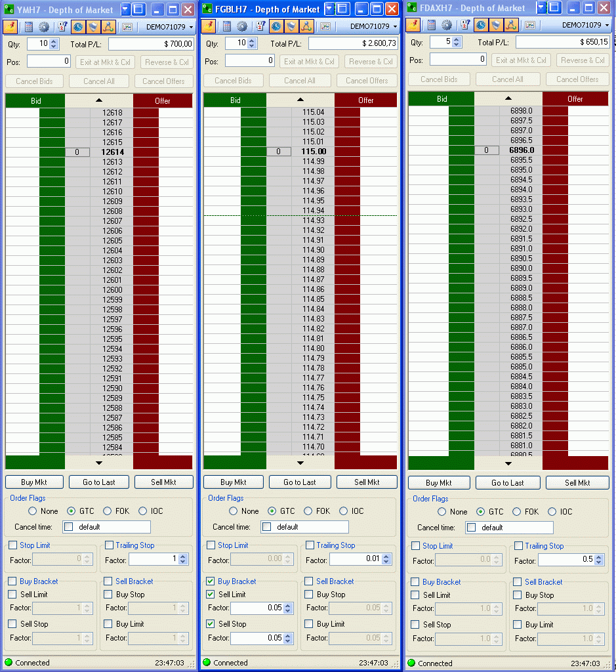Open chart icon in FDAXH7 window toolbar
The image size is (616, 672).
pos(530,25)
